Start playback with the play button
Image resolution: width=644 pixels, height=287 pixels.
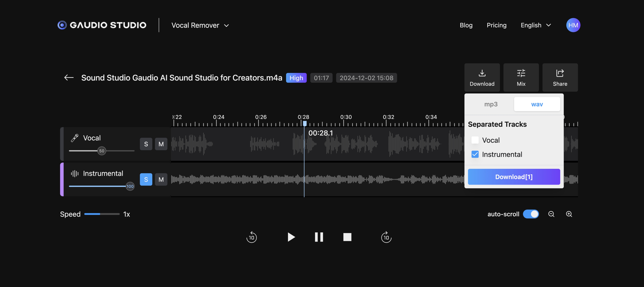click(x=291, y=237)
